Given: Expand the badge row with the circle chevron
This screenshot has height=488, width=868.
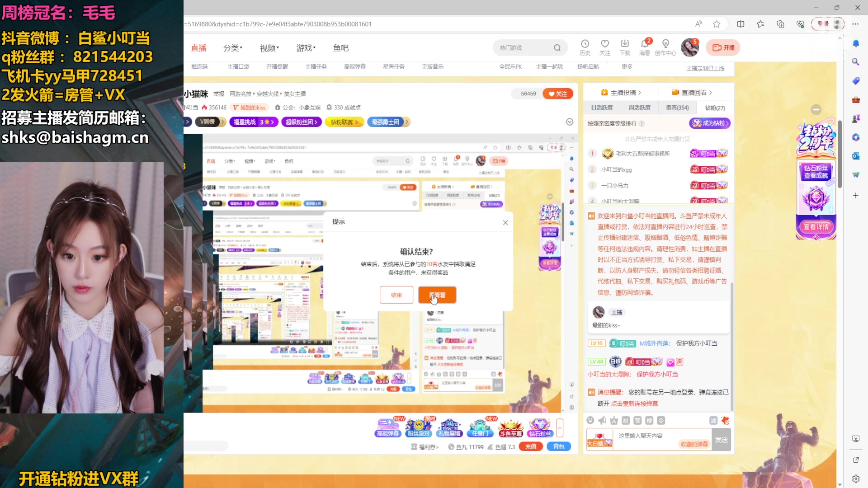Looking at the screenshot, I should [570, 122].
